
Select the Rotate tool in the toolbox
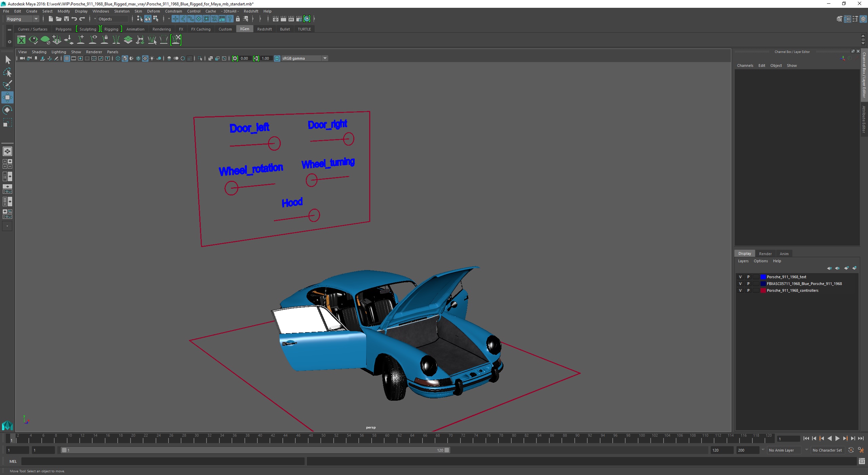[7, 110]
